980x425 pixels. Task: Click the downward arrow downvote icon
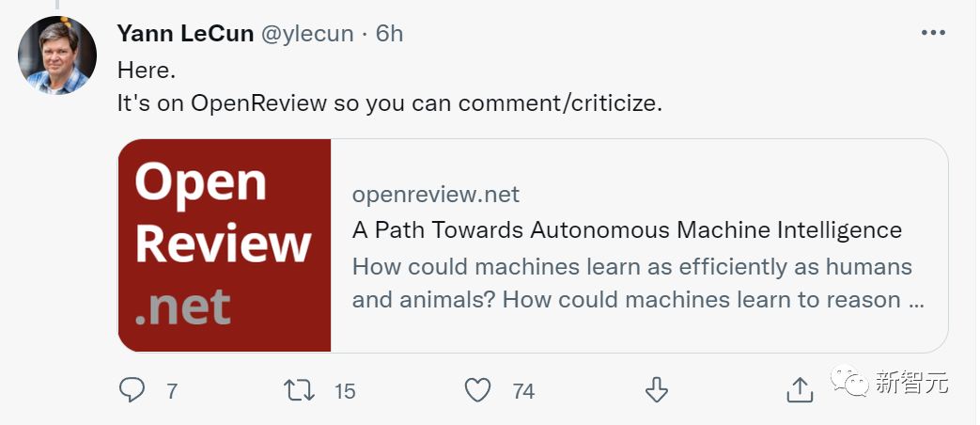(x=656, y=390)
